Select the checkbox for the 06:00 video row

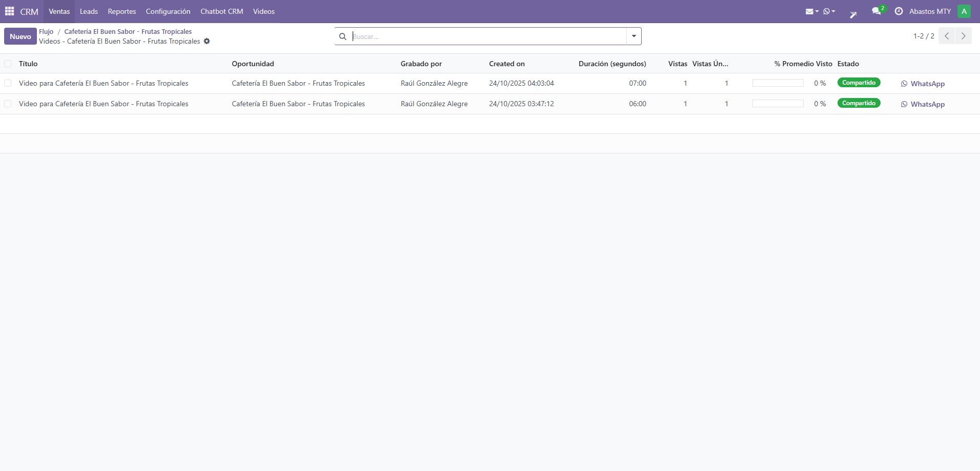point(8,104)
